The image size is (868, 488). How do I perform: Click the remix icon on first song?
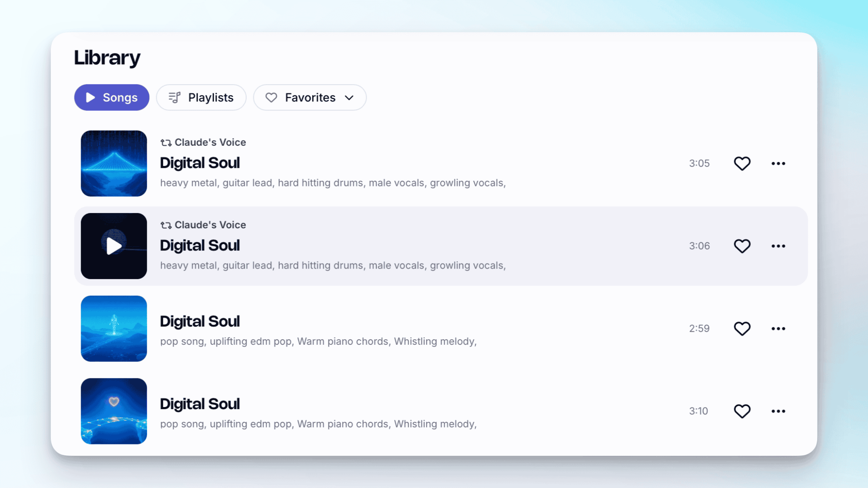(166, 143)
